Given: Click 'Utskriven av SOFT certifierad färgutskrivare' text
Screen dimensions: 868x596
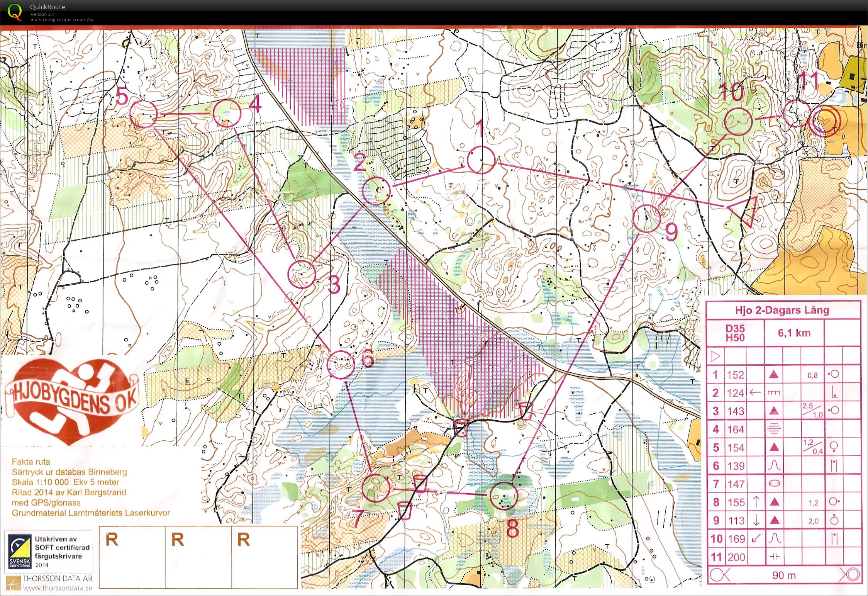Looking at the screenshot, I should (62, 547).
